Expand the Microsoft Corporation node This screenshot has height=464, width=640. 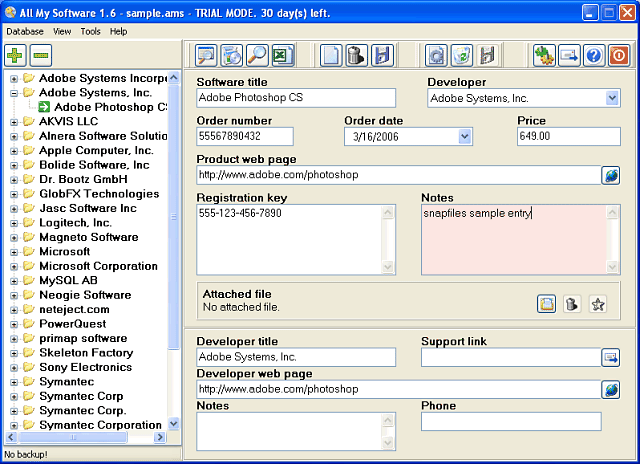point(14,266)
